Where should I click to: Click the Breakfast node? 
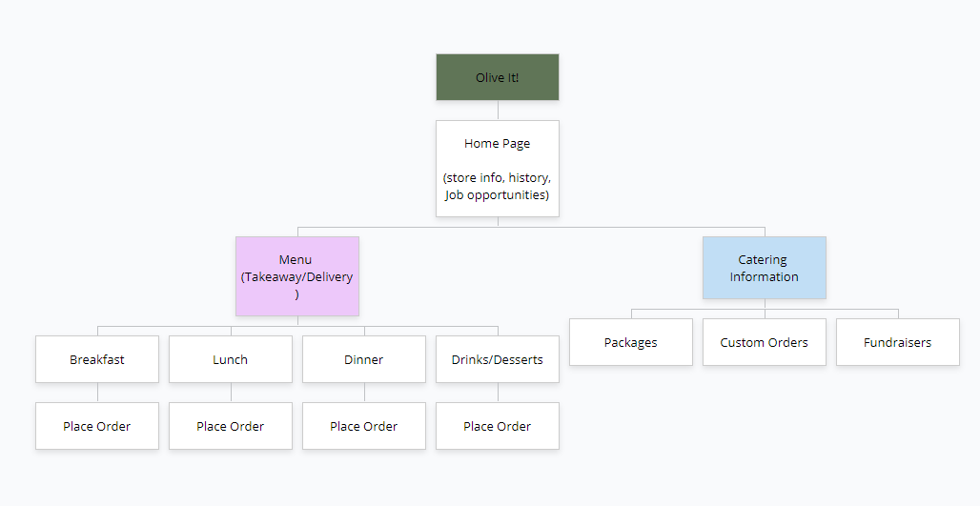pos(97,359)
